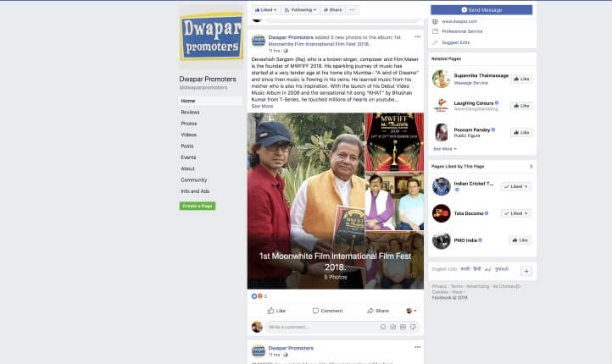Image resolution: width=612 pixels, height=364 pixels.
Task: Open Dwapar Promoters name on second post
Action: tap(291, 348)
